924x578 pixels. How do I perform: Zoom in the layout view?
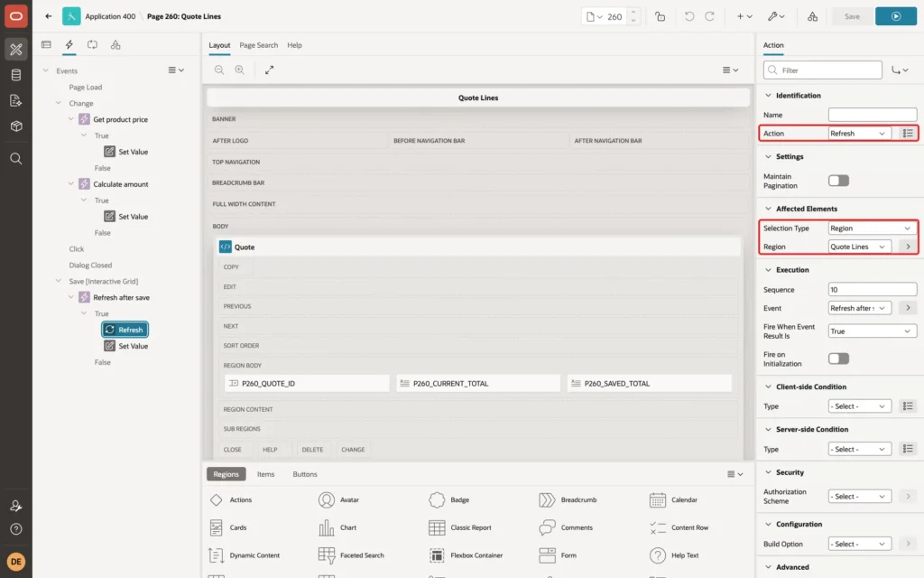tap(240, 70)
